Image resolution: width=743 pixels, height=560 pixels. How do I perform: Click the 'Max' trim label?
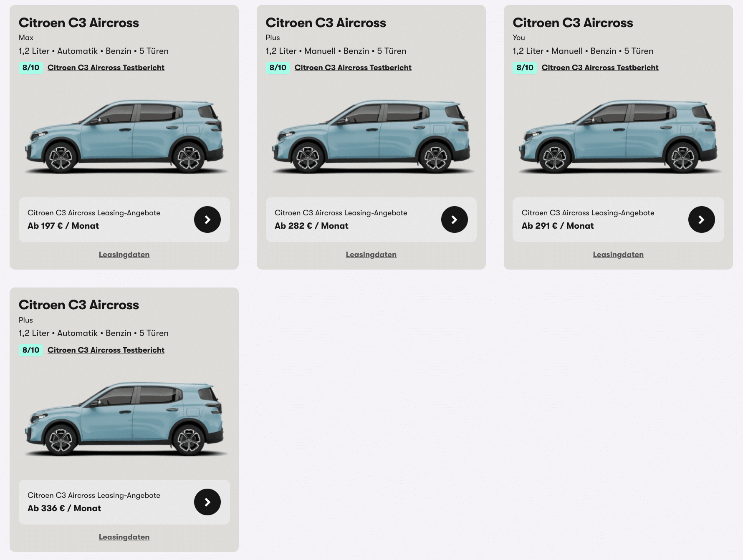tap(26, 38)
